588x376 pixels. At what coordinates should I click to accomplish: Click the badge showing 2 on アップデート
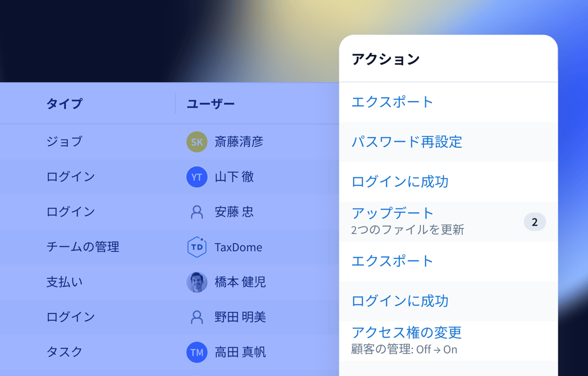535,222
